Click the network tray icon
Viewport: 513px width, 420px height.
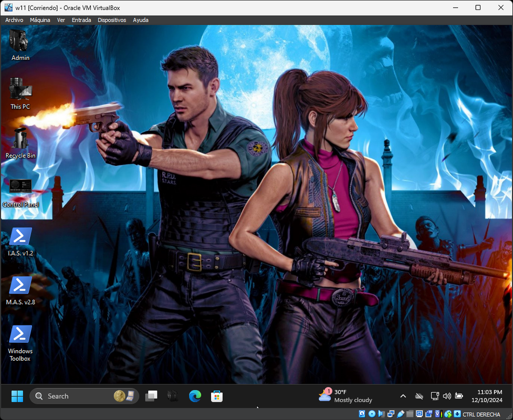tap(435, 396)
